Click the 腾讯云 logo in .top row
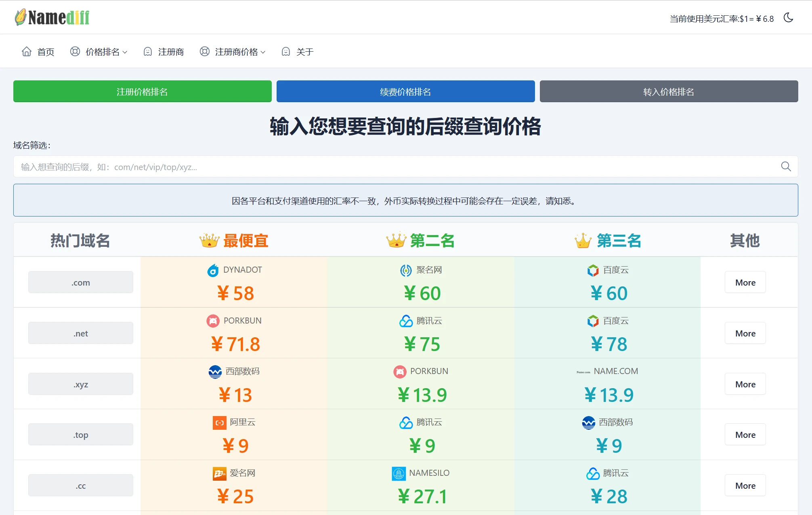Image resolution: width=812 pixels, height=515 pixels. click(406, 423)
